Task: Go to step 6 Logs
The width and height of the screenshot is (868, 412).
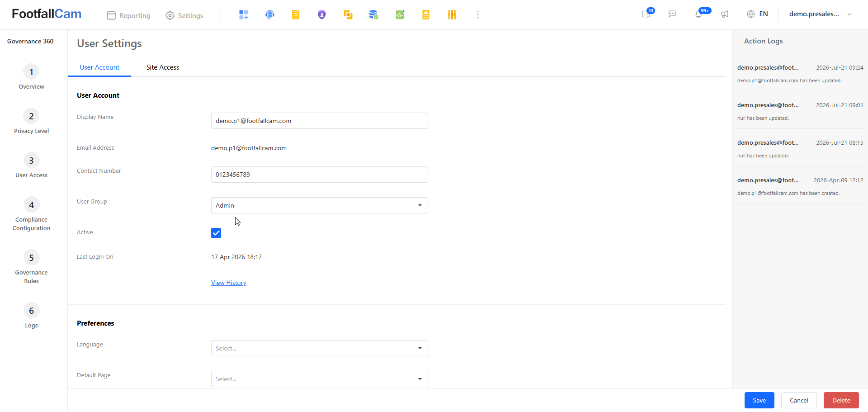Action: click(31, 316)
